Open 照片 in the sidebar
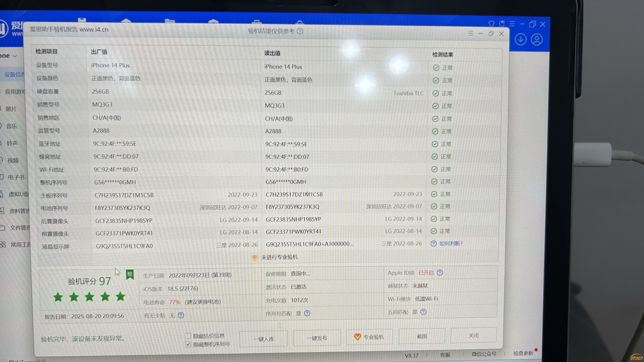The image size is (644, 362). click(x=11, y=109)
